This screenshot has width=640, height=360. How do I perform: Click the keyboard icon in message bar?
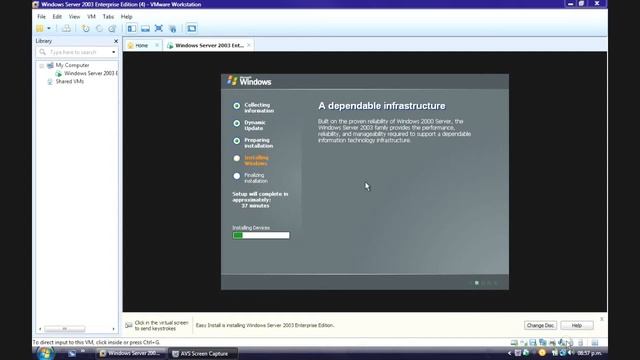[x=129, y=325]
